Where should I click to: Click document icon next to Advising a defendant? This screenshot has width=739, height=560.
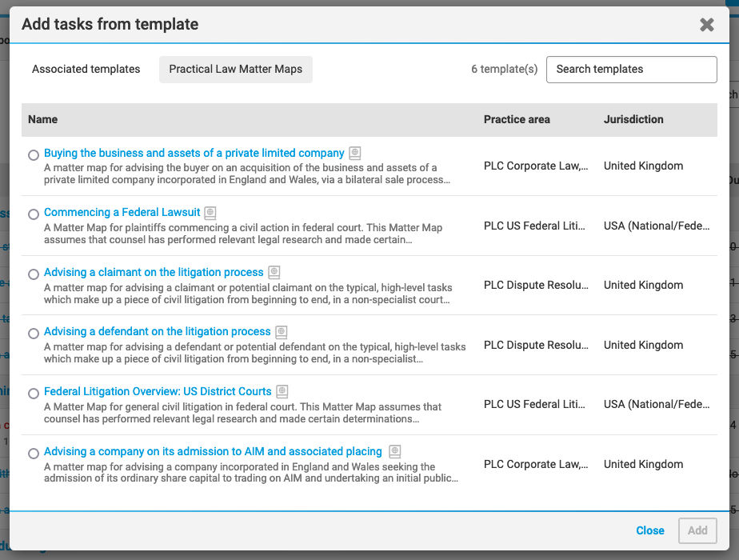pyautogui.click(x=282, y=332)
